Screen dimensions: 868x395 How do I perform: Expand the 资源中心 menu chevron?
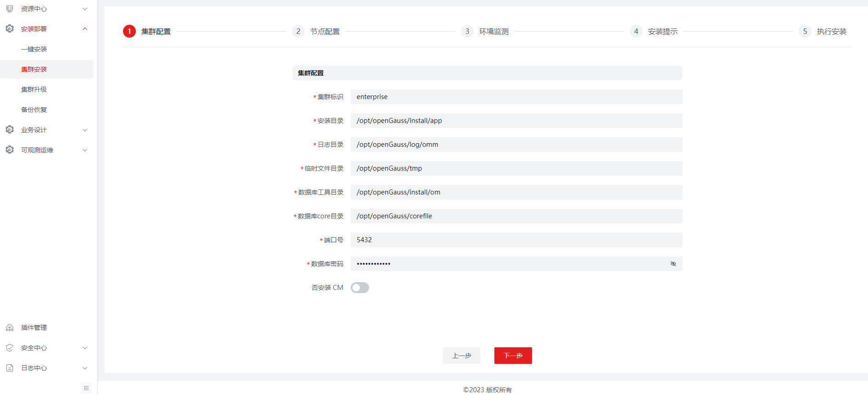pyautogui.click(x=85, y=9)
